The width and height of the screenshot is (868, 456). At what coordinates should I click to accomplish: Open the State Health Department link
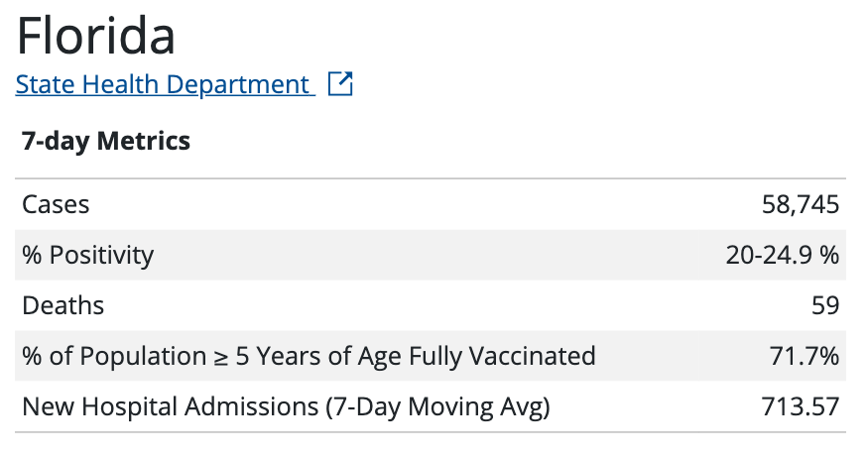coord(163,85)
